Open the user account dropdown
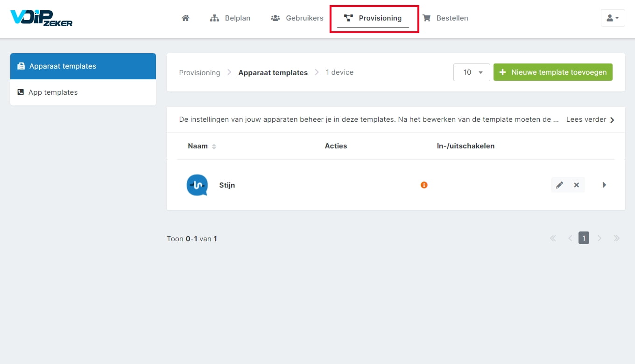 tap(613, 18)
